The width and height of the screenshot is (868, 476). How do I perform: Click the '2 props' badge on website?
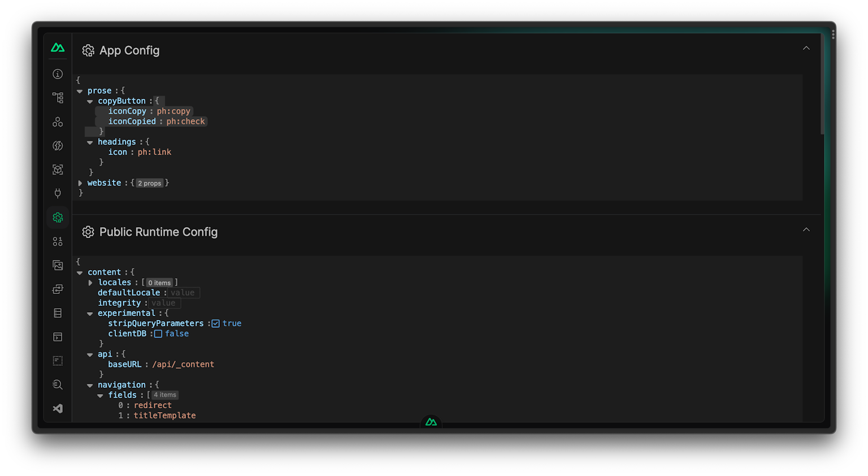pyautogui.click(x=150, y=183)
